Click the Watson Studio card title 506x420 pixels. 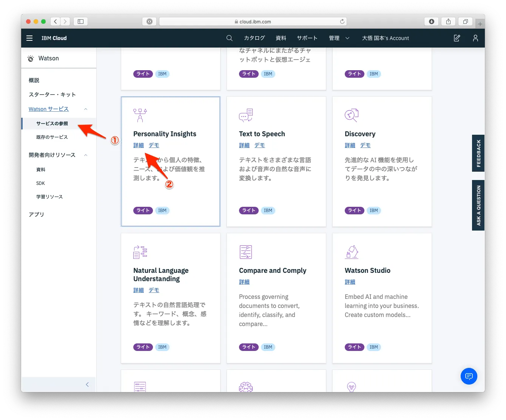[367, 271]
